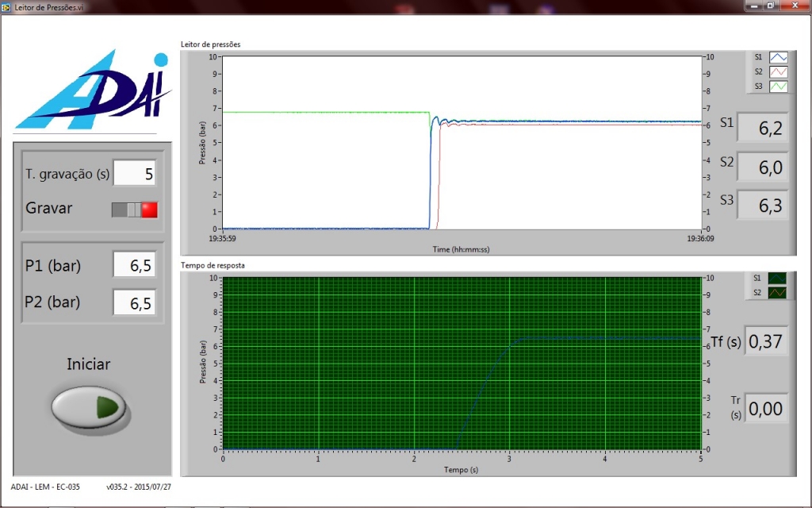Viewport: 812px width, 508px height.
Task: Maximize the Leitor de Pressões window
Action: [x=769, y=6]
